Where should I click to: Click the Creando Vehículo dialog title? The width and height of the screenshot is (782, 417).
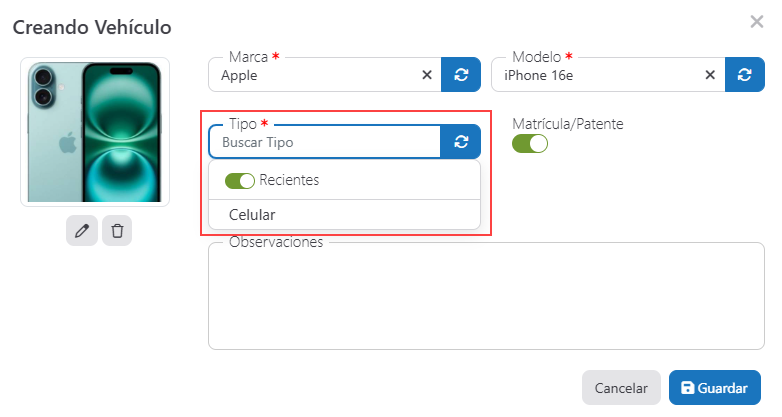92,27
